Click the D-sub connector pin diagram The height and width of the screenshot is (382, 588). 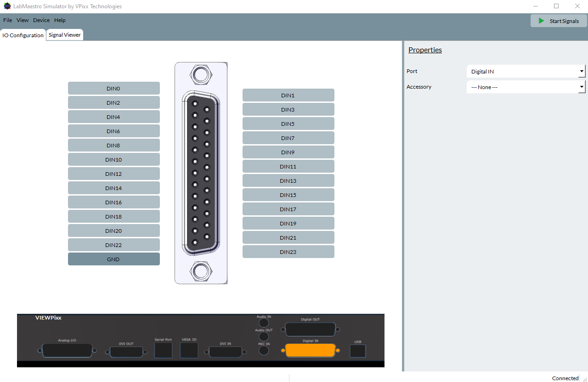point(201,173)
